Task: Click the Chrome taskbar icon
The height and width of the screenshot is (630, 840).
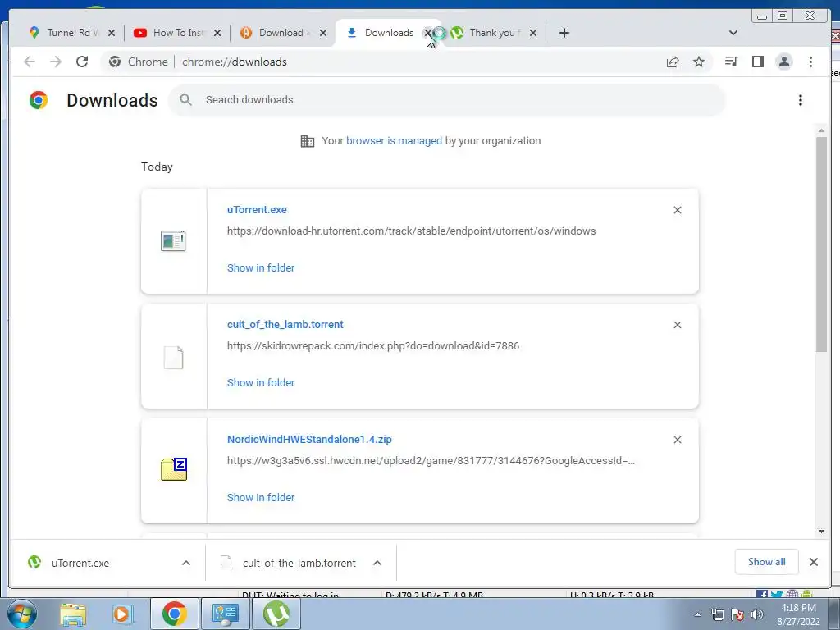Action: [x=174, y=614]
